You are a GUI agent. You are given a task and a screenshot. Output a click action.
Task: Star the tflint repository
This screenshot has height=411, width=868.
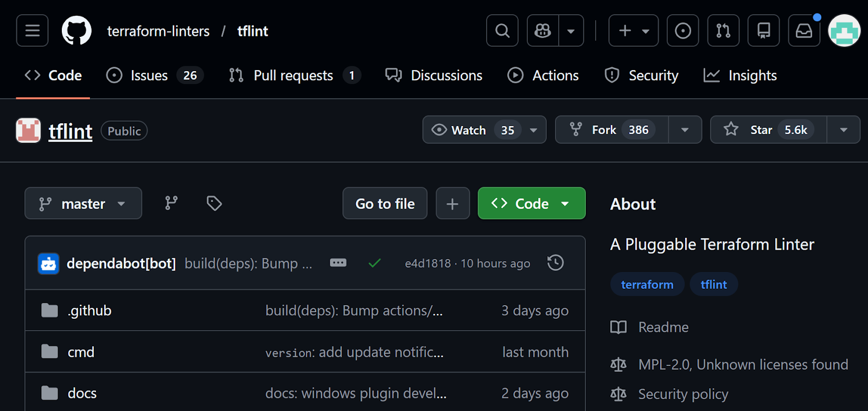click(x=769, y=130)
